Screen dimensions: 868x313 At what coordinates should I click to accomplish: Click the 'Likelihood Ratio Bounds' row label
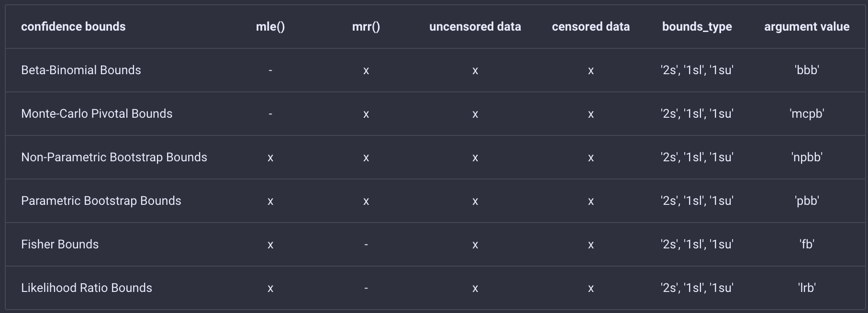click(87, 288)
